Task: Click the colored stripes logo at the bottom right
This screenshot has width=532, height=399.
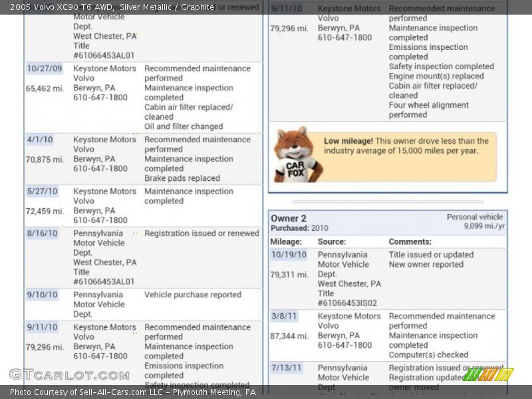Action: pos(488,374)
